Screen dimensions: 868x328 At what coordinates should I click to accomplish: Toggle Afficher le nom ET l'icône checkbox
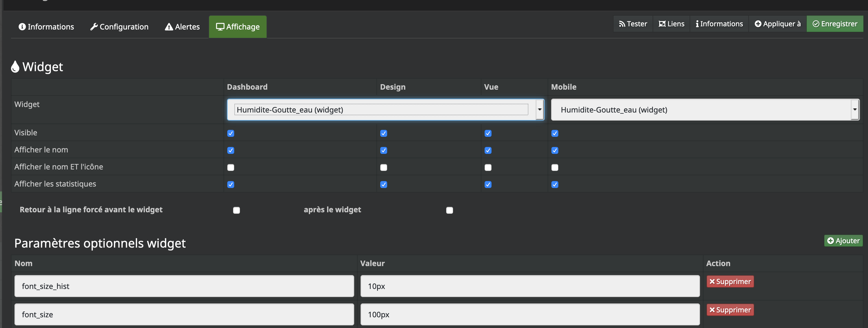click(230, 167)
